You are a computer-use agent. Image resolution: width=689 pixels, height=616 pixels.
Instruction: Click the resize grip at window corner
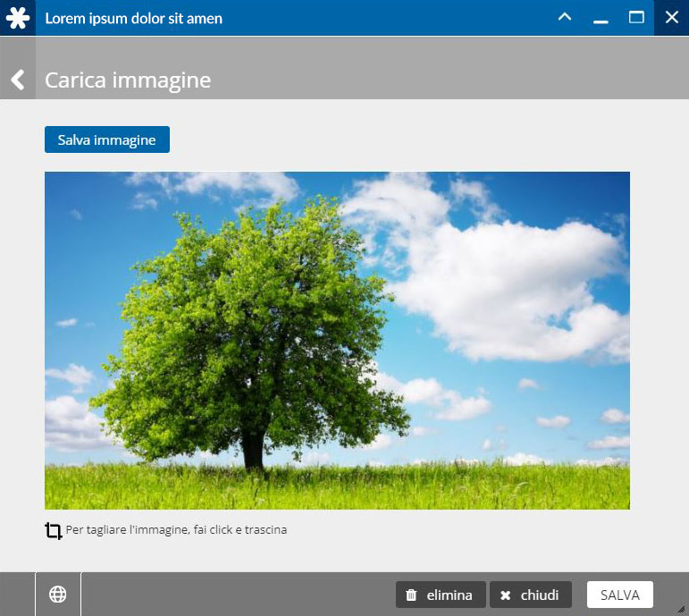pyautogui.click(x=681, y=609)
